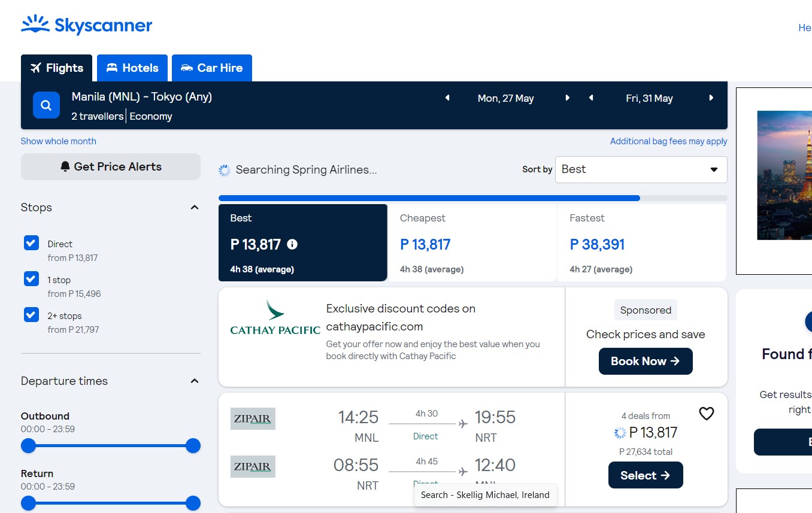Open the Show whole month link
The width and height of the screenshot is (812, 513).
[x=59, y=141]
